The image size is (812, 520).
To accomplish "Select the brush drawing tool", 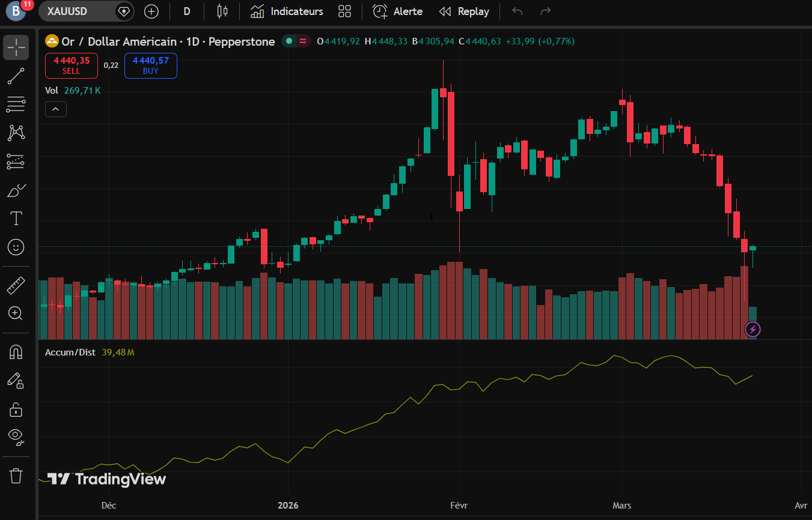I will pos(16,190).
